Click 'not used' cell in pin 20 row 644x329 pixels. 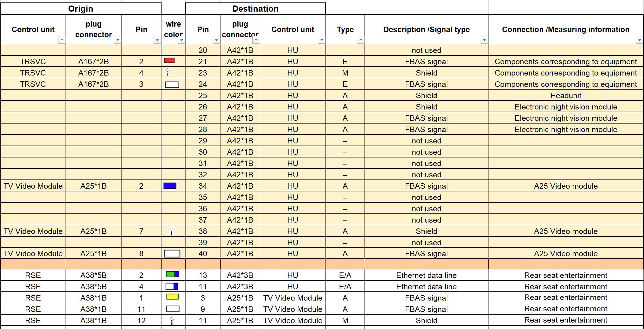(426, 50)
